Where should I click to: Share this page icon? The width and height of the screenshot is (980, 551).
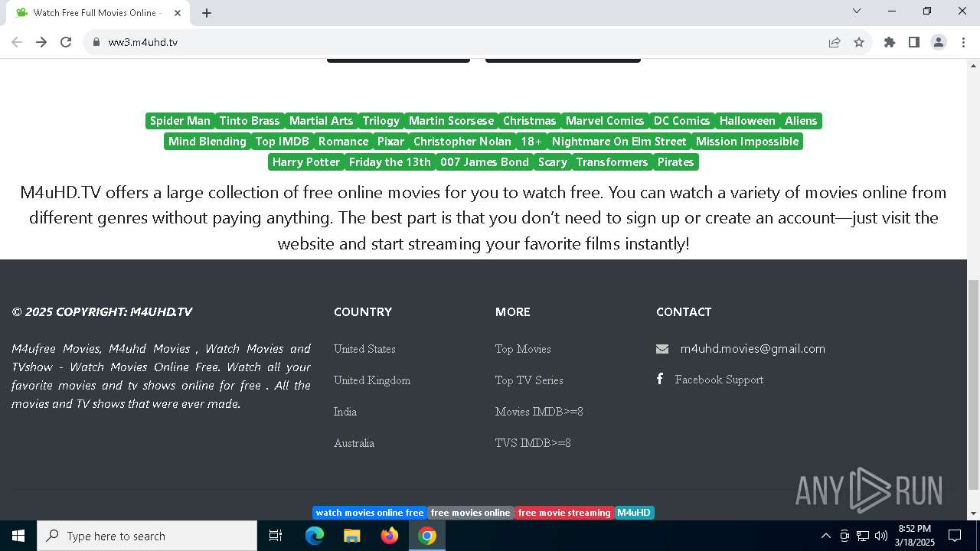pos(835,42)
